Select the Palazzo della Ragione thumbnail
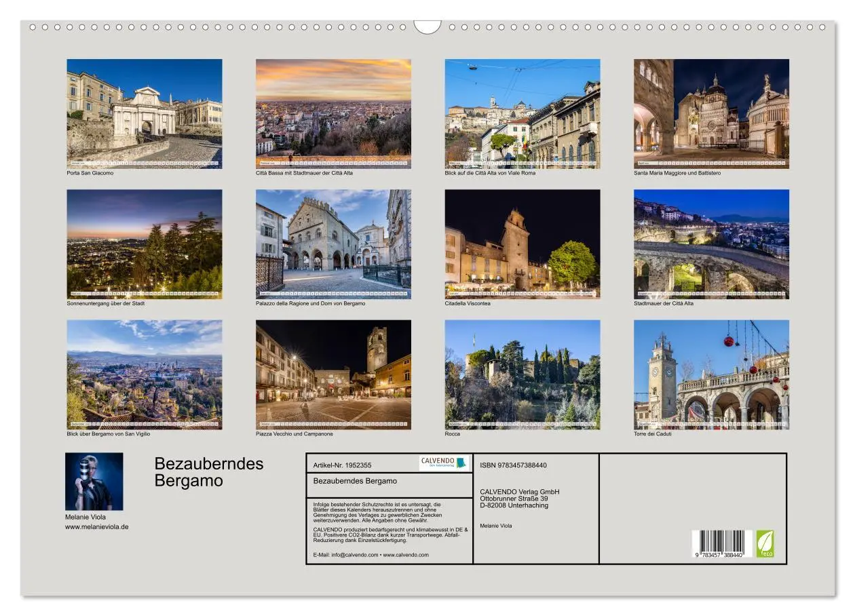 coord(335,243)
